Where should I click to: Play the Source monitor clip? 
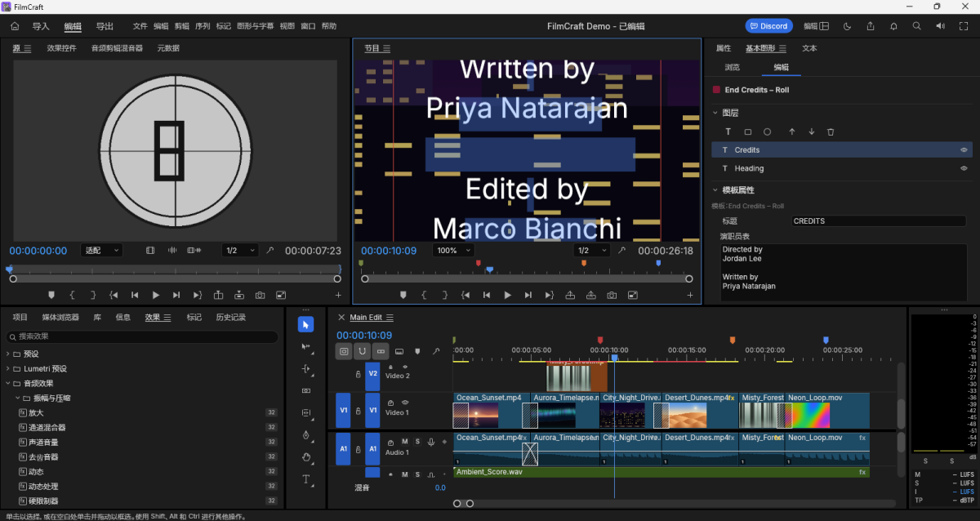point(155,295)
